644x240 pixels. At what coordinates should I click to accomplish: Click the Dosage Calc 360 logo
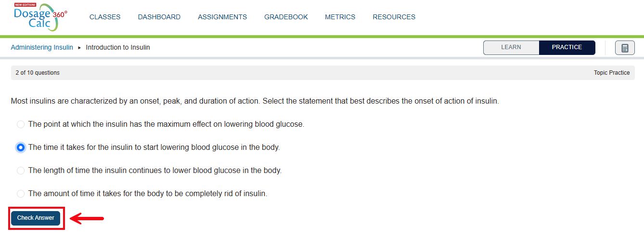click(40, 17)
